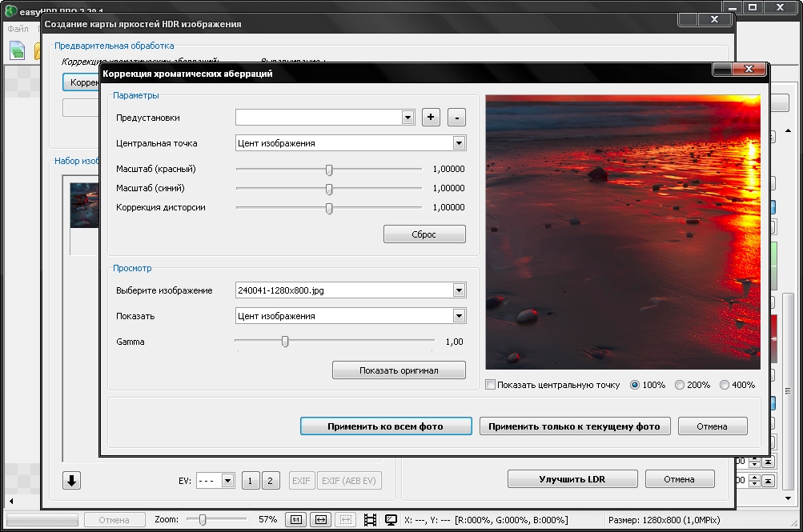803x532 pixels.
Task: Enable 'Показать центральную точку' checkbox
Action: coord(492,385)
